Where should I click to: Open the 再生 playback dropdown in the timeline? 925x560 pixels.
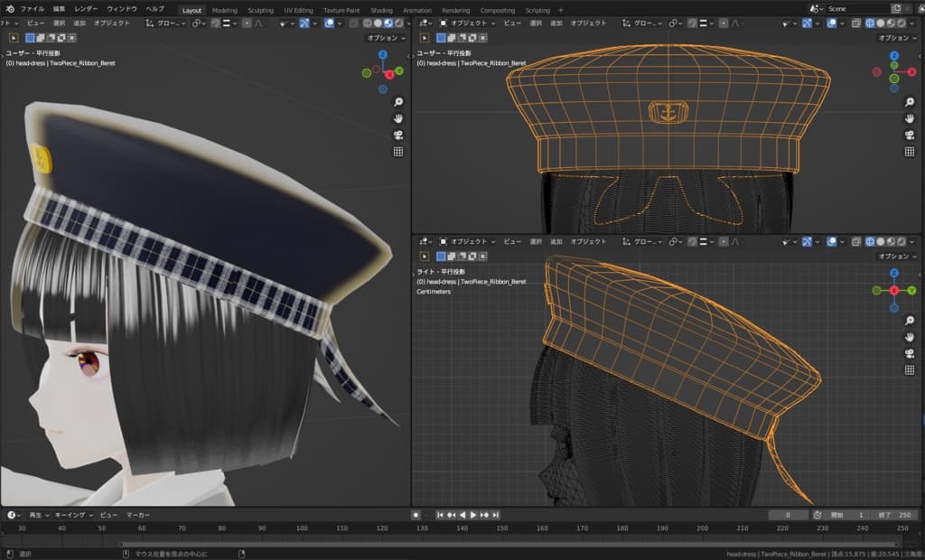coord(36,515)
